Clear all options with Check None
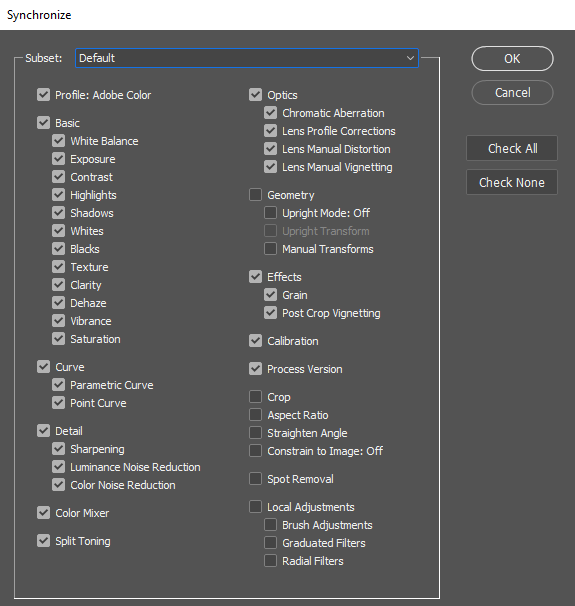Screen dimensions: 575x606 pyautogui.click(x=512, y=182)
